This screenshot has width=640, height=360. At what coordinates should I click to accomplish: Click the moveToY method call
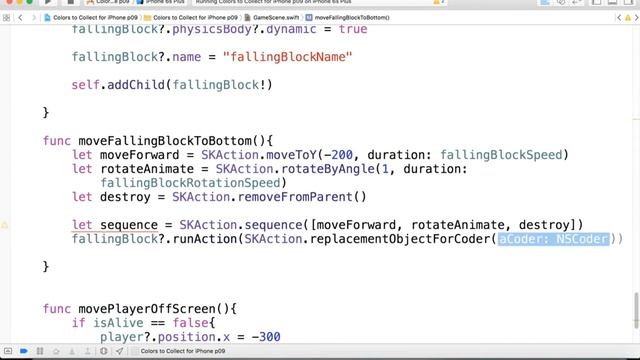point(291,155)
